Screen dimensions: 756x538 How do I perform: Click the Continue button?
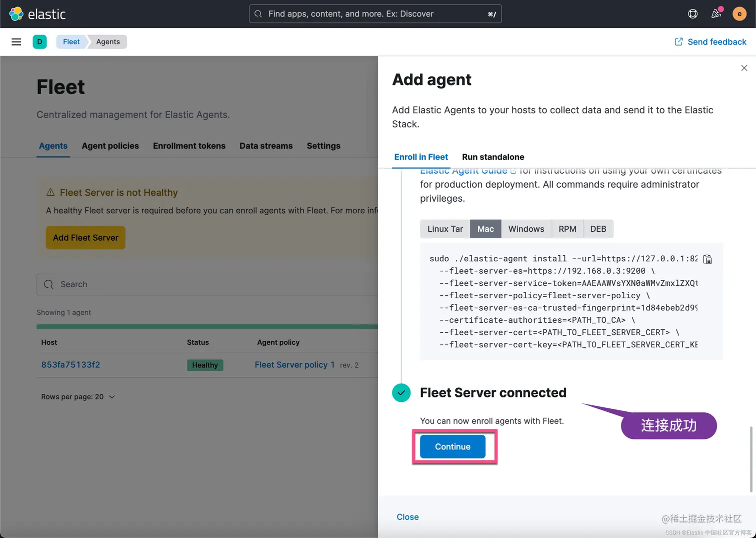tap(452, 446)
